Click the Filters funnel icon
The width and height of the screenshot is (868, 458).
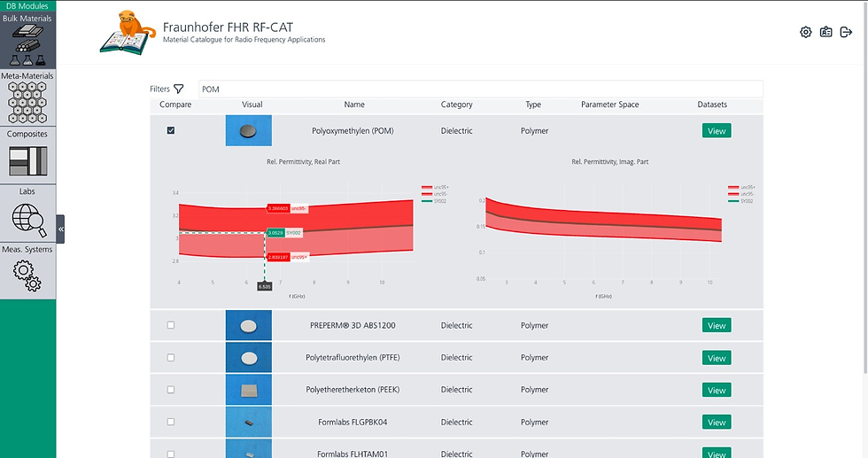click(178, 89)
